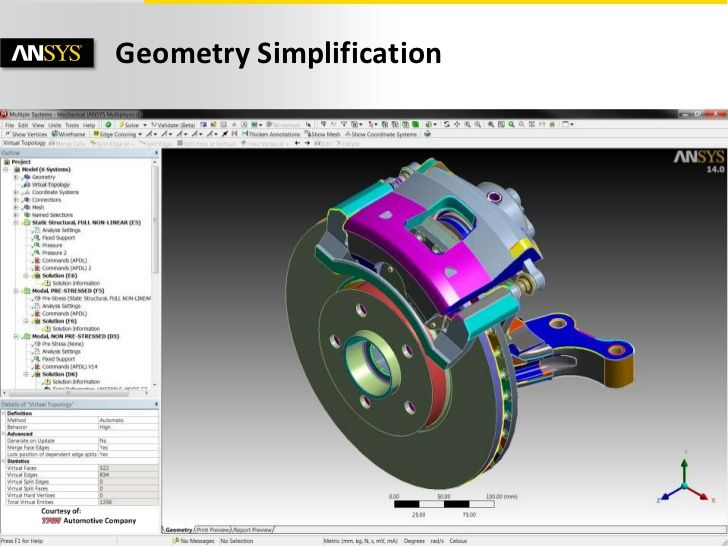Click the left arrow in Virtual Topology toolbar

click(x=297, y=143)
